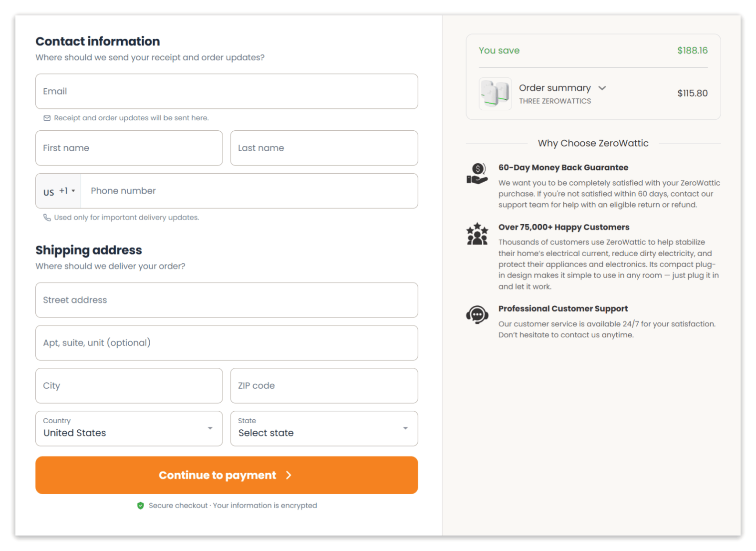Viewport: 756px width, 551px height.
Task: Click the Phone number field
Action: 249,191
